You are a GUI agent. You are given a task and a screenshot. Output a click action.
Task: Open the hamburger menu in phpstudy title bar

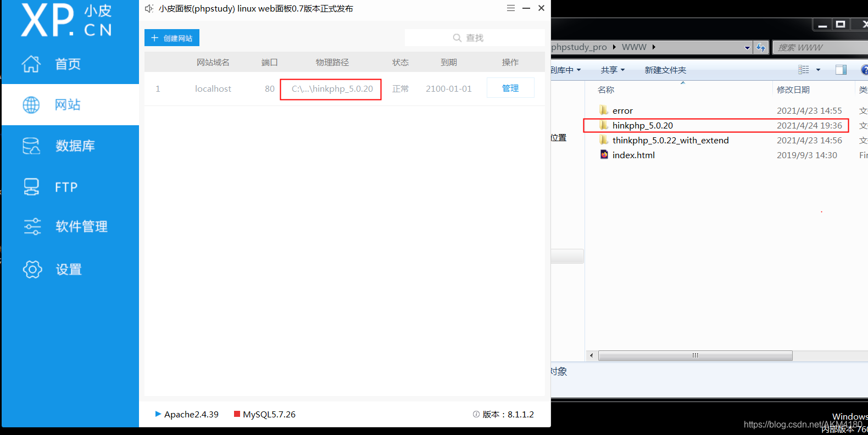[x=511, y=8]
